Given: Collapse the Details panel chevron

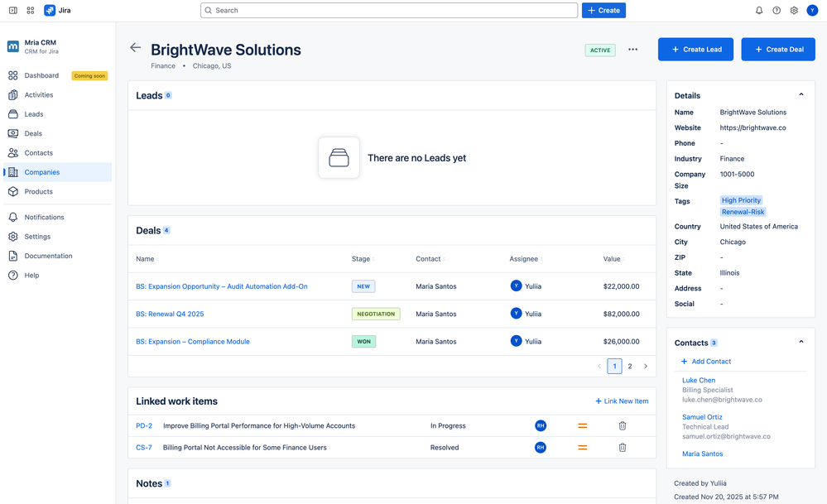Looking at the screenshot, I should tap(801, 94).
